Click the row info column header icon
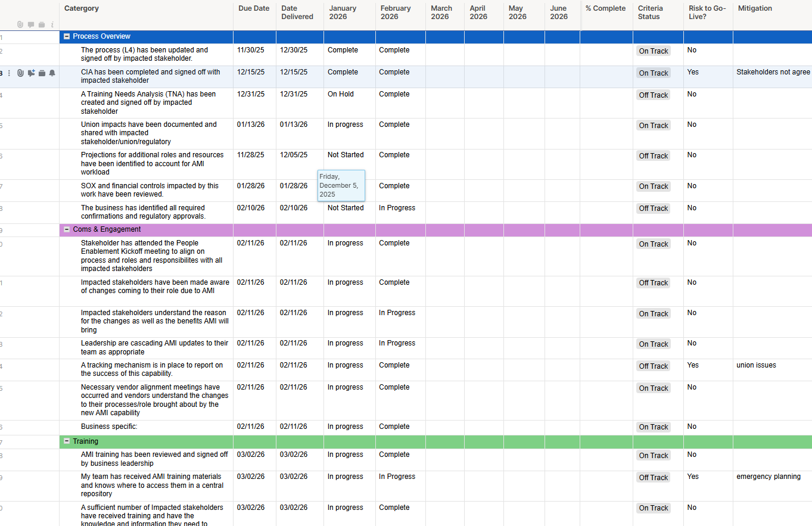Screen dimensions: 812x526 (x=52, y=24)
